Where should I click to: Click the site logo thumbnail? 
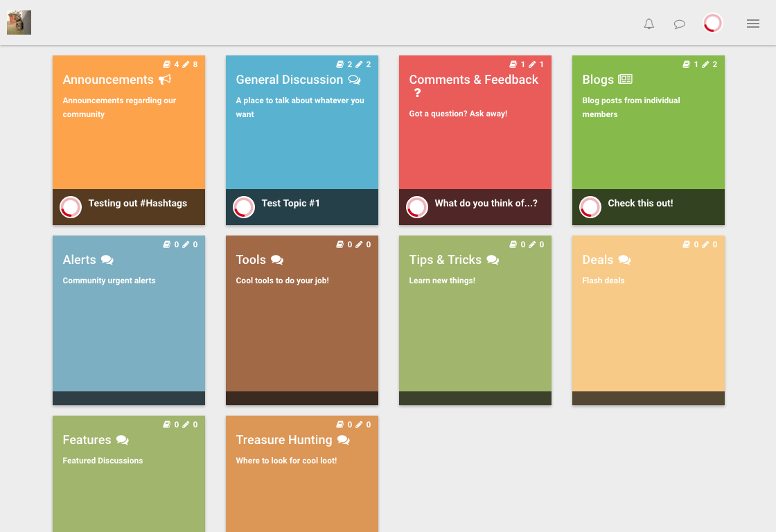click(19, 22)
